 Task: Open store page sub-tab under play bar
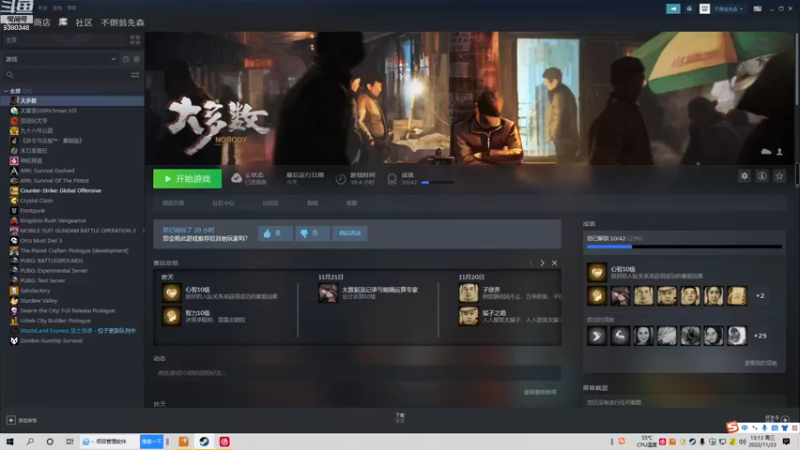173,203
